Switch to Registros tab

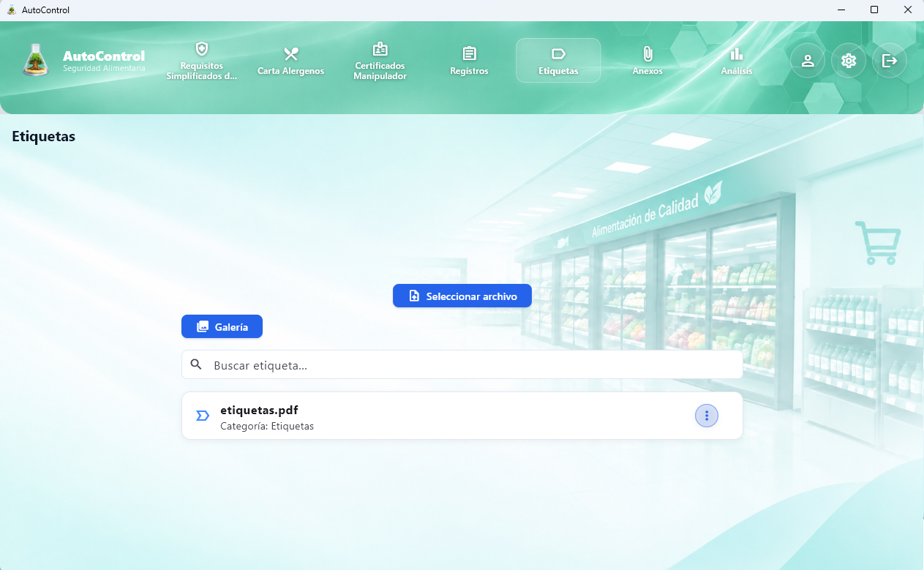tap(469, 60)
